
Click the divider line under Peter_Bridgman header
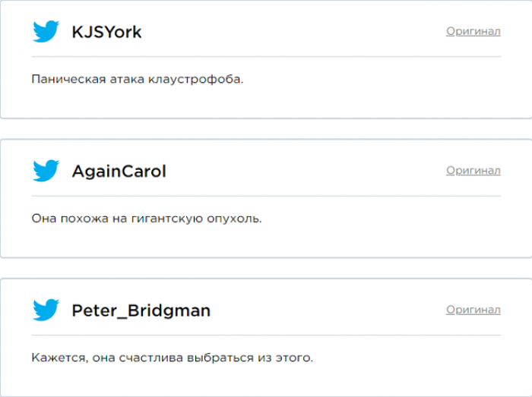pyautogui.click(x=266, y=335)
